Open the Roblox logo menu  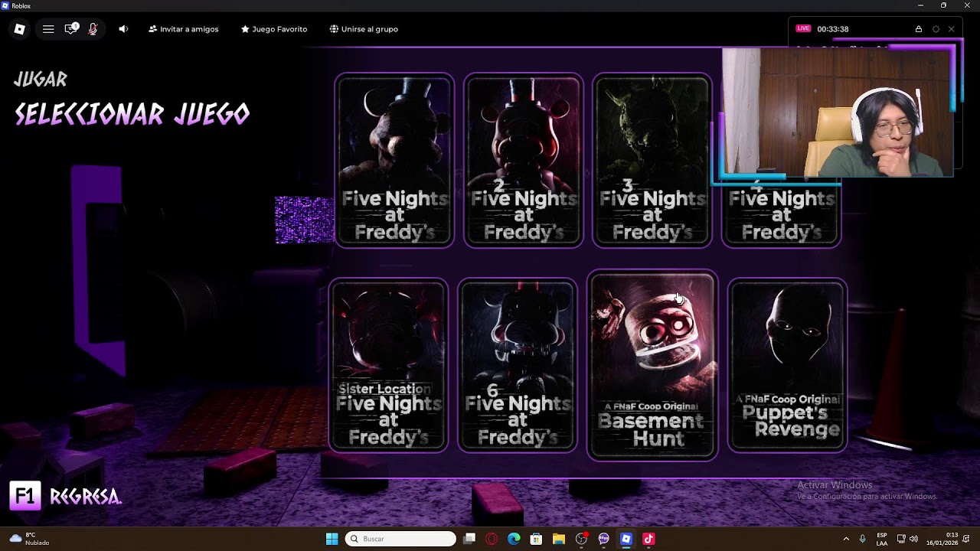pyautogui.click(x=20, y=29)
